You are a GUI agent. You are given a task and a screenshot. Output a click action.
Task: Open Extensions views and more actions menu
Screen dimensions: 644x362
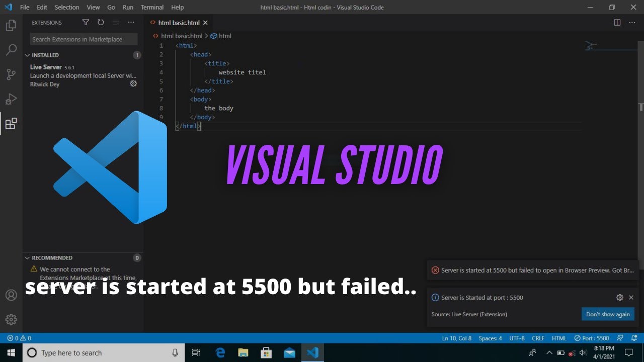click(x=131, y=23)
